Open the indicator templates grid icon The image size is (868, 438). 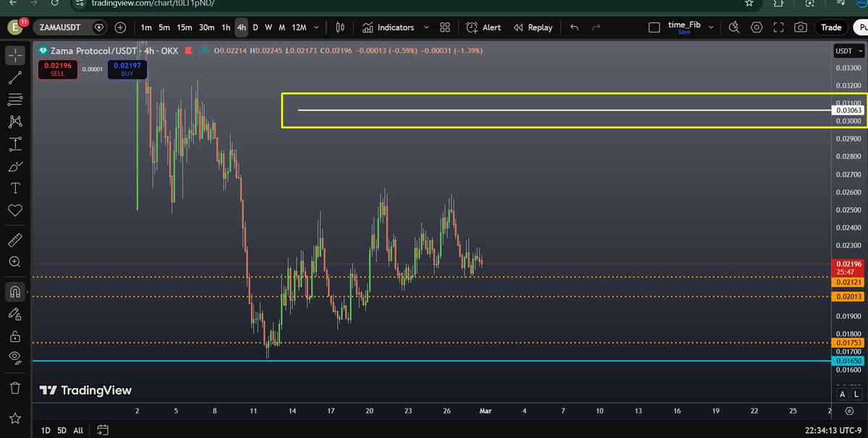pos(445,27)
